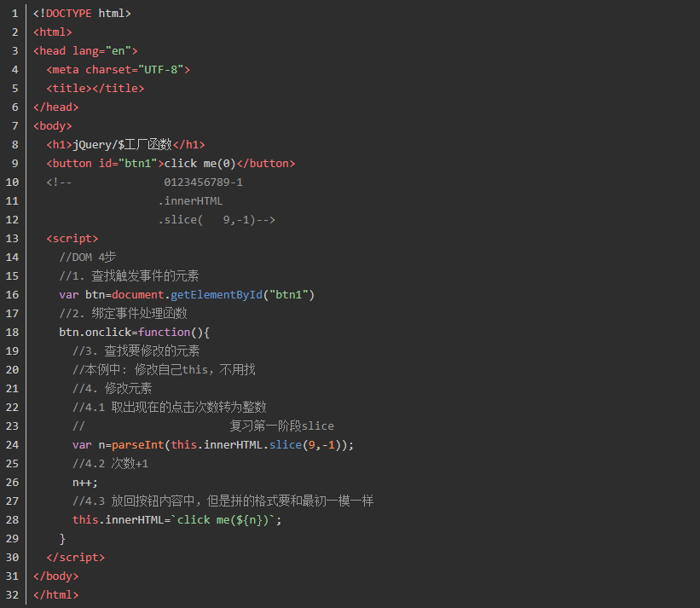The image size is (700, 608).
Task: Click the n++ statement
Action: [85, 483]
